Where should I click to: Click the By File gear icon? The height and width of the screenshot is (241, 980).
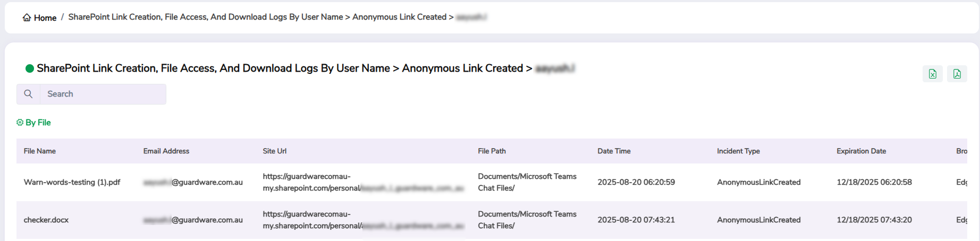point(20,123)
